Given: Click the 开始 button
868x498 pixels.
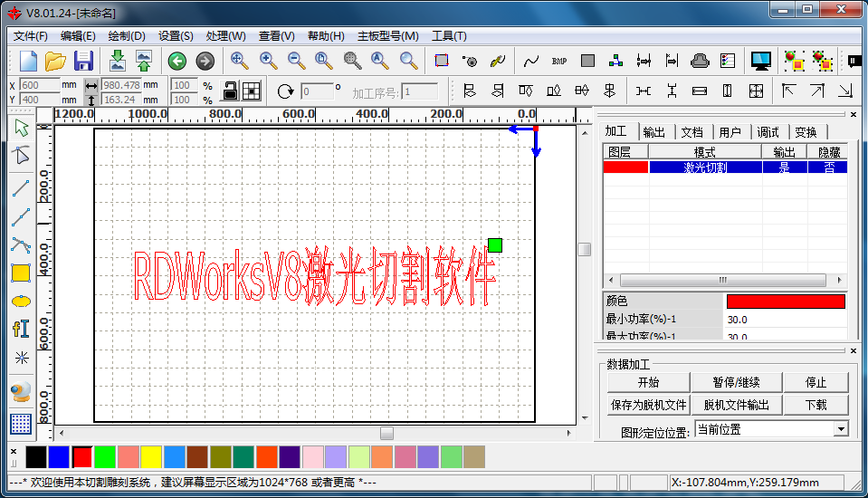Looking at the screenshot, I should (x=648, y=382).
